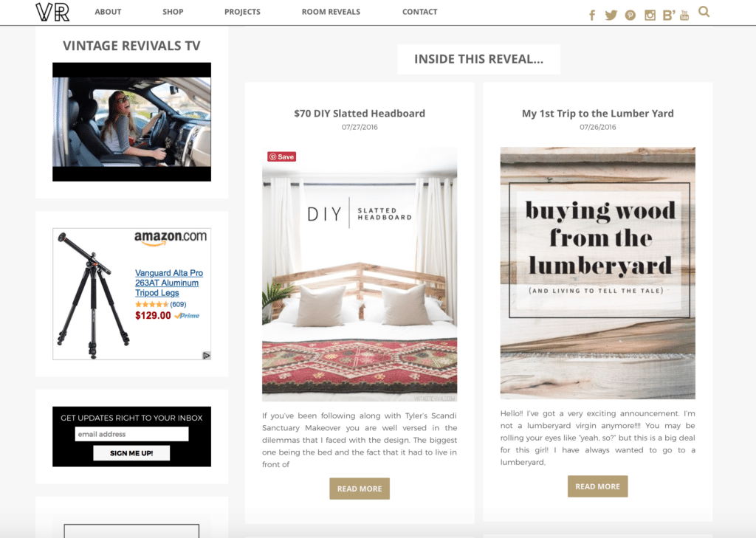The width and height of the screenshot is (756, 538).
Task: Open the PROJECTS menu item
Action: (x=242, y=12)
